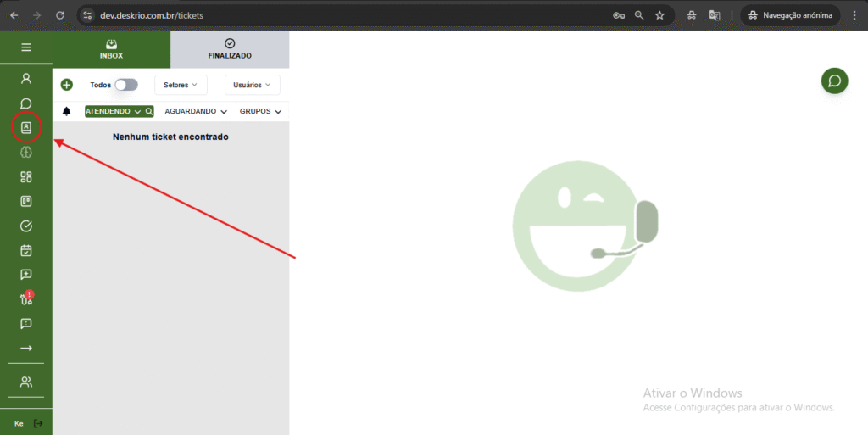Switch to the INBOX tab

[111, 49]
